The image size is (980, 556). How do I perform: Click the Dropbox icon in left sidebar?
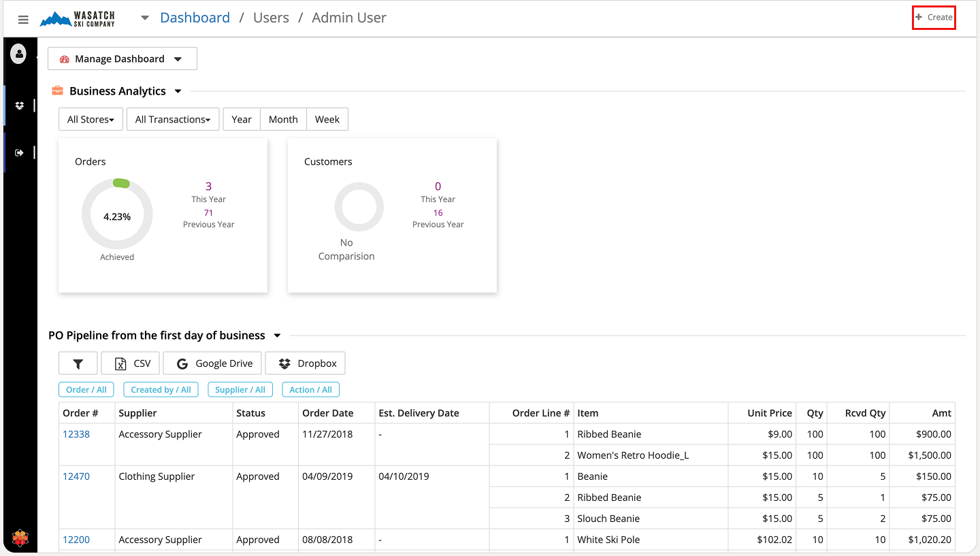click(x=19, y=105)
